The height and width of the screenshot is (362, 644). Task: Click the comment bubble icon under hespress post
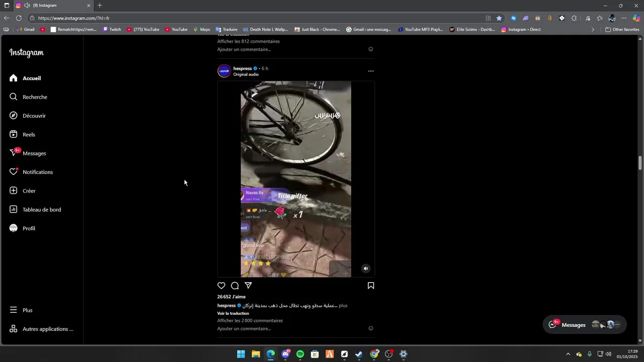pyautogui.click(x=235, y=286)
